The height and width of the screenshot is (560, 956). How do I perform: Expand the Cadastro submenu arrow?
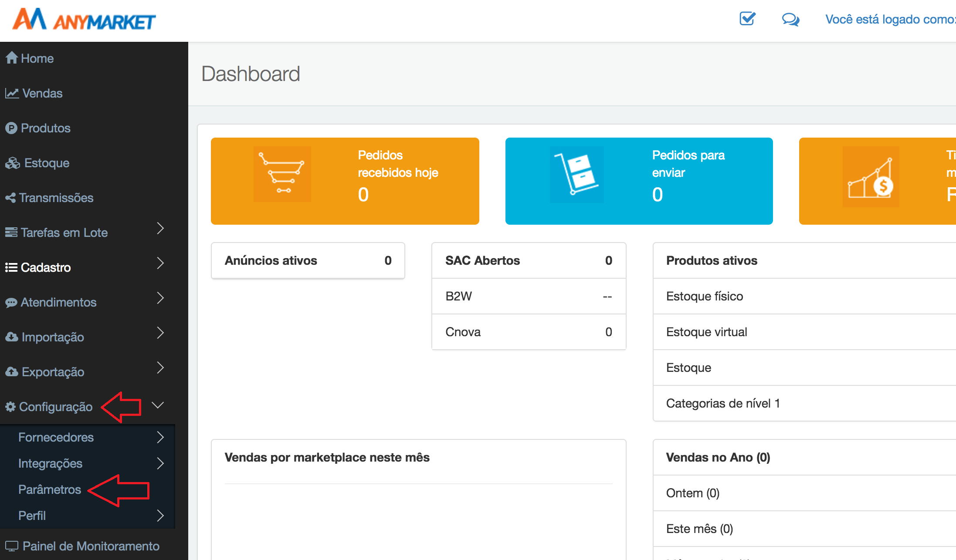160,263
